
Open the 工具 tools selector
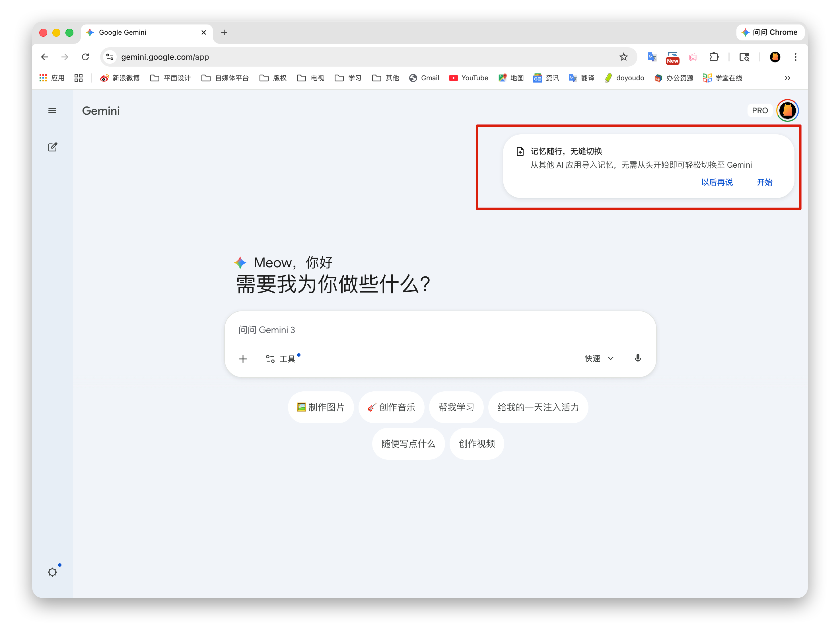[281, 359]
